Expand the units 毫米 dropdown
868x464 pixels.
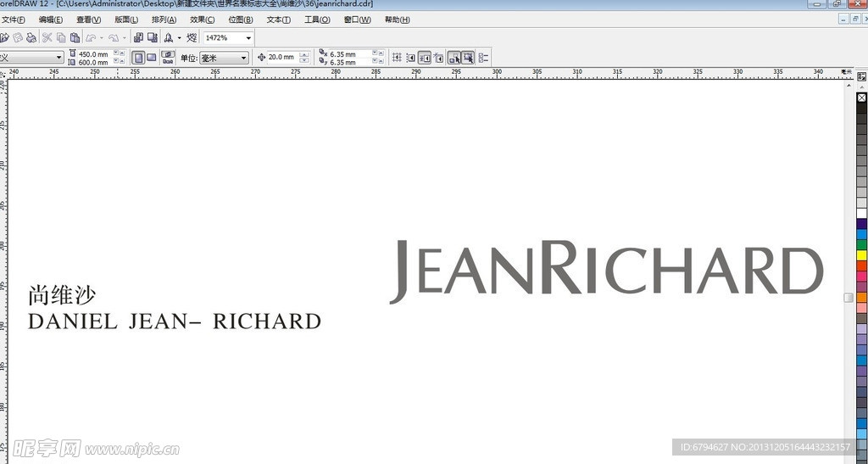click(243, 58)
